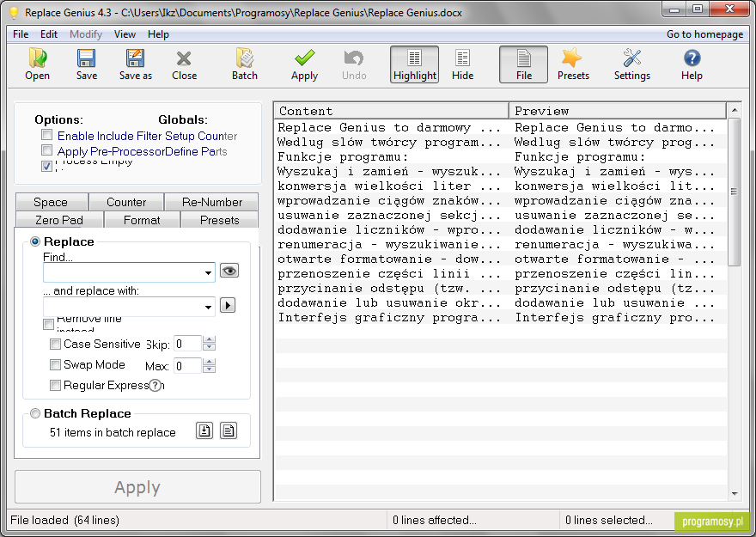Decrease the Skip value with down arrow
The width and height of the screenshot is (756, 537).
point(209,347)
